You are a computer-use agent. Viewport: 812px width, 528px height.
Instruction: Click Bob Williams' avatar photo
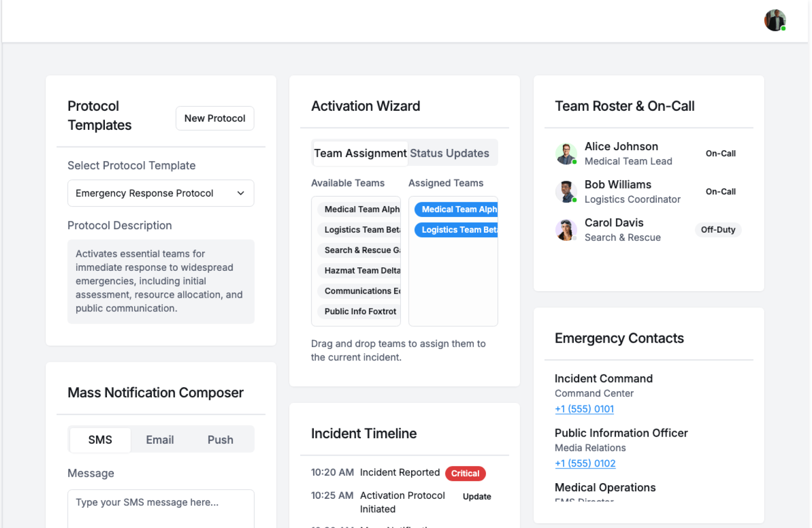pos(565,192)
